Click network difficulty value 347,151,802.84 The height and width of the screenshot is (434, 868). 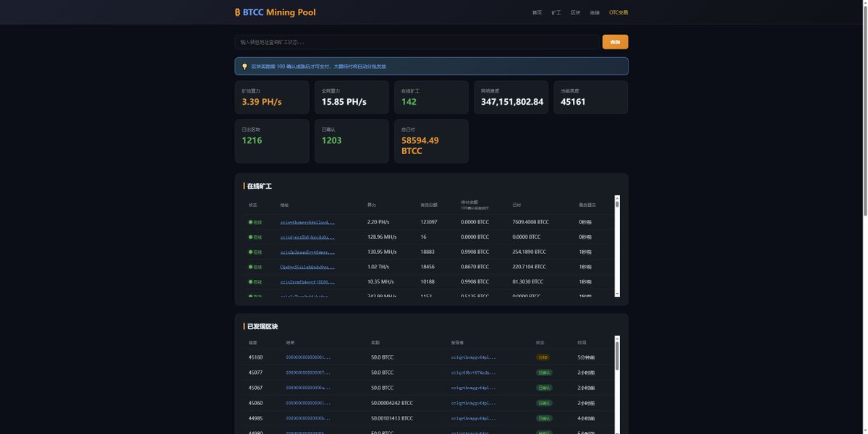point(512,102)
